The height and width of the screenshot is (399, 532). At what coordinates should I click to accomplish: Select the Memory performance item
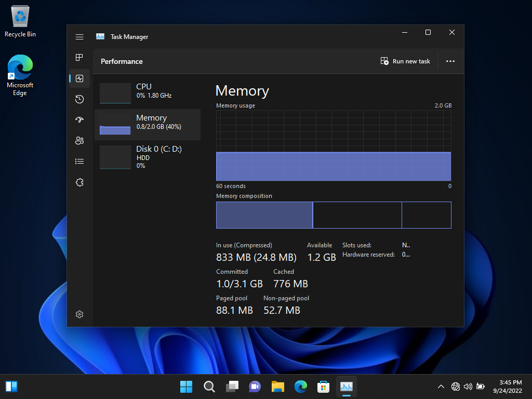(148, 125)
